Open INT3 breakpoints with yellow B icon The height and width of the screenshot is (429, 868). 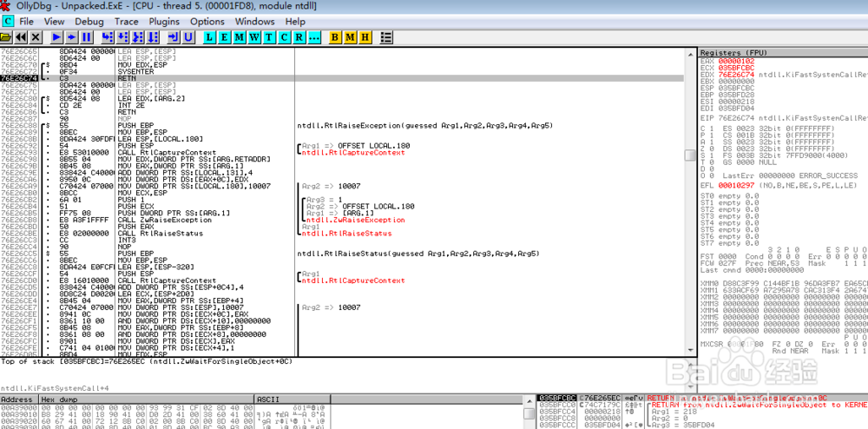tap(335, 37)
